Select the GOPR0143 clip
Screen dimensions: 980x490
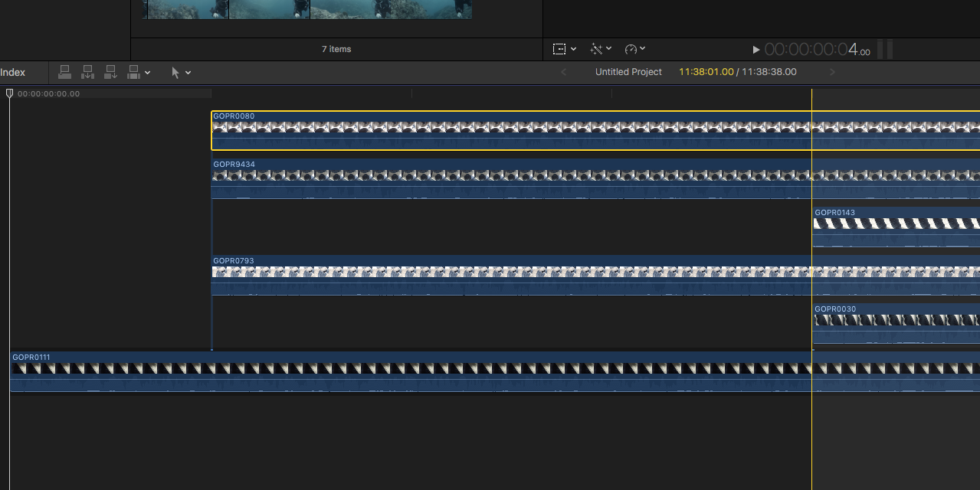point(896,227)
